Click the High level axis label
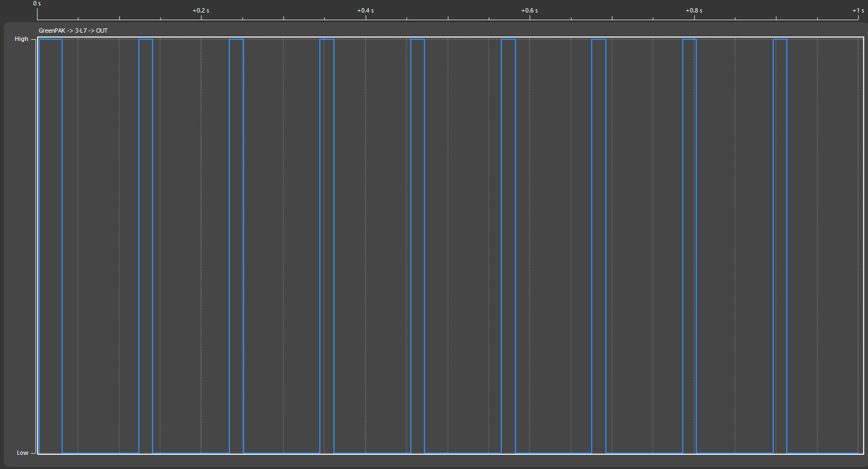 coord(22,39)
